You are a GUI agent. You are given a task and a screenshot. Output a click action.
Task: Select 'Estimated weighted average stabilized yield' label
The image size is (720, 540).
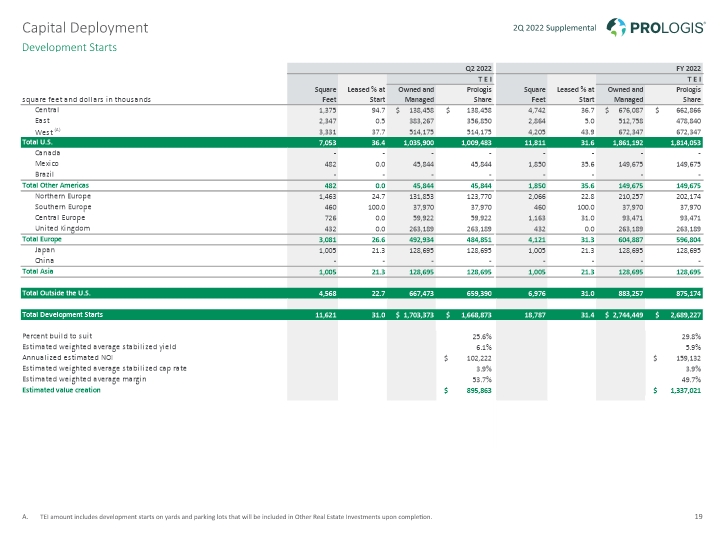point(99,347)
